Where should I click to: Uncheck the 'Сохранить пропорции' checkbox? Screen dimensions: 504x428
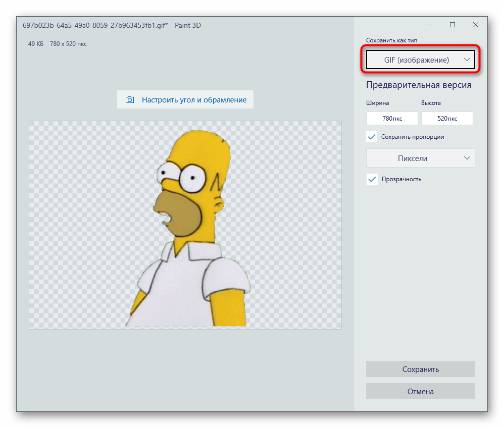coord(372,137)
